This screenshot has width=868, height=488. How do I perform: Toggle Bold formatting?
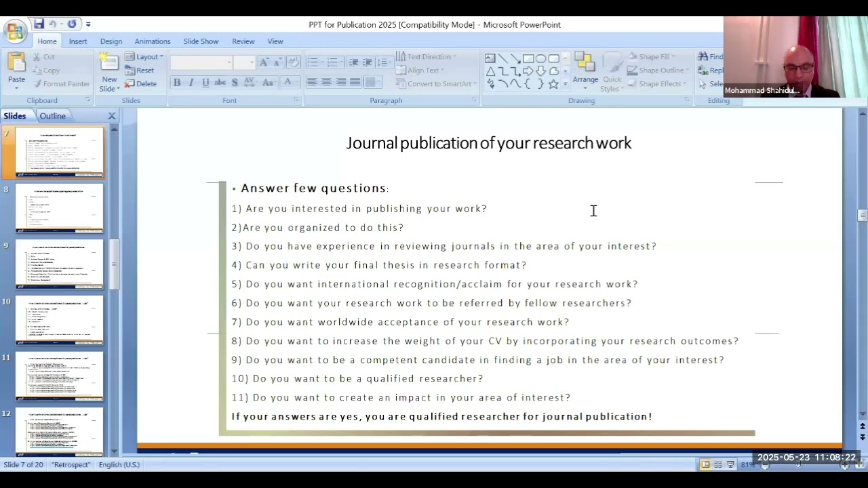[x=177, y=83]
